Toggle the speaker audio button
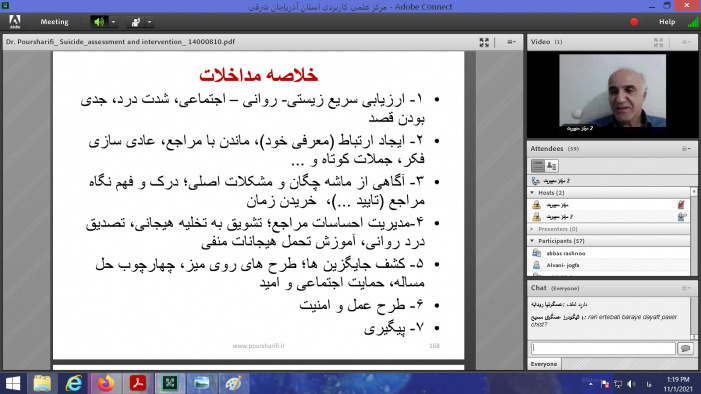The height and width of the screenshot is (394, 701). pos(99,21)
